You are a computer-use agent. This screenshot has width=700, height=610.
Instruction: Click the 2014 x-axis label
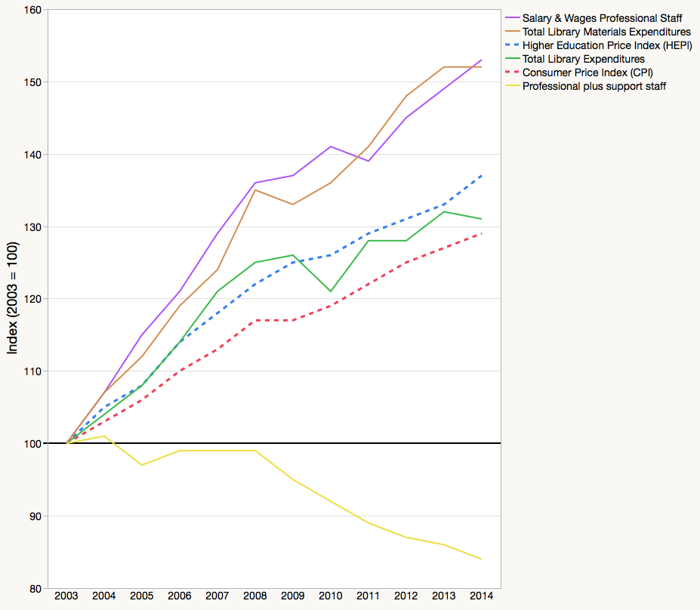[481, 596]
